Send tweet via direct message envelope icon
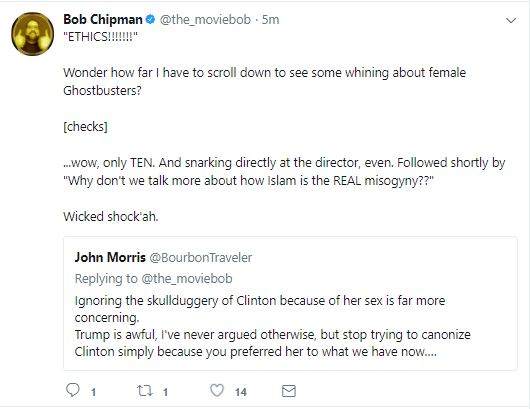The height and width of the screenshot is (409, 530). click(x=289, y=391)
